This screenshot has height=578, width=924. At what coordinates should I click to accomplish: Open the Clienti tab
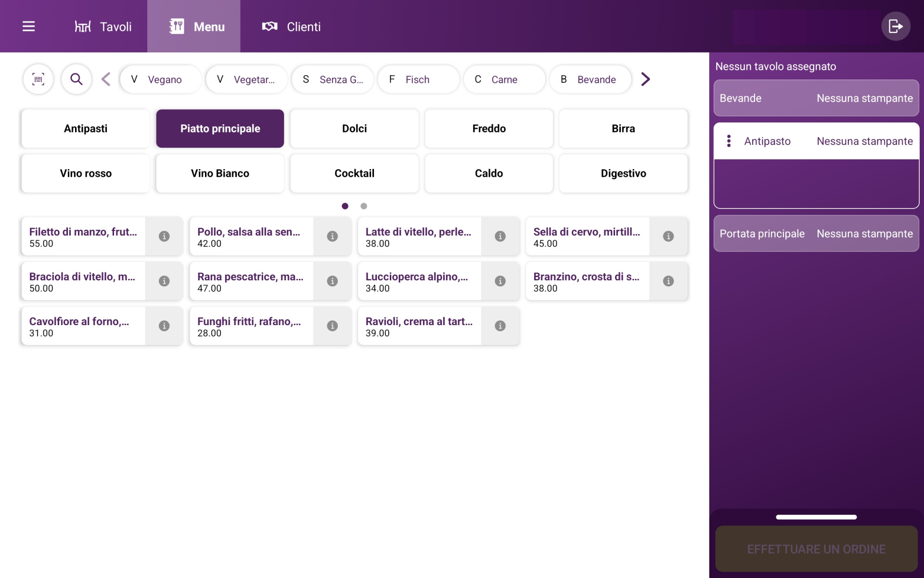291,26
